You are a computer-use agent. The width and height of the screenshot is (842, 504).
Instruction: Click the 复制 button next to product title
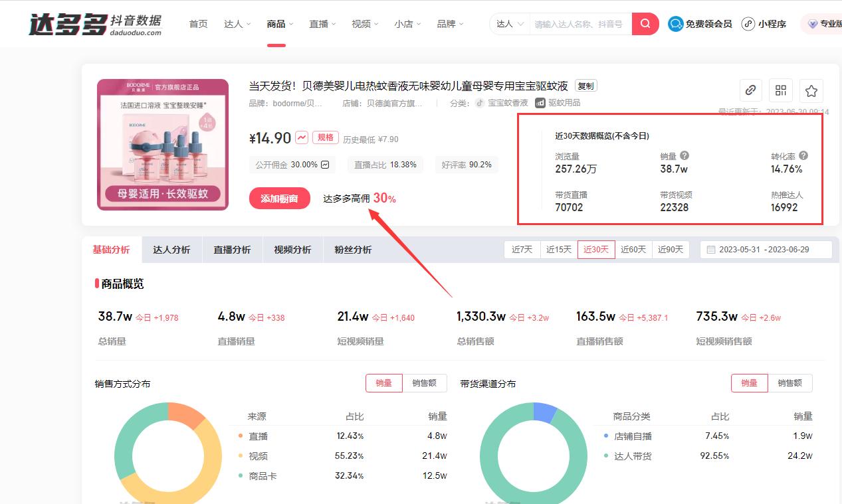(x=585, y=85)
